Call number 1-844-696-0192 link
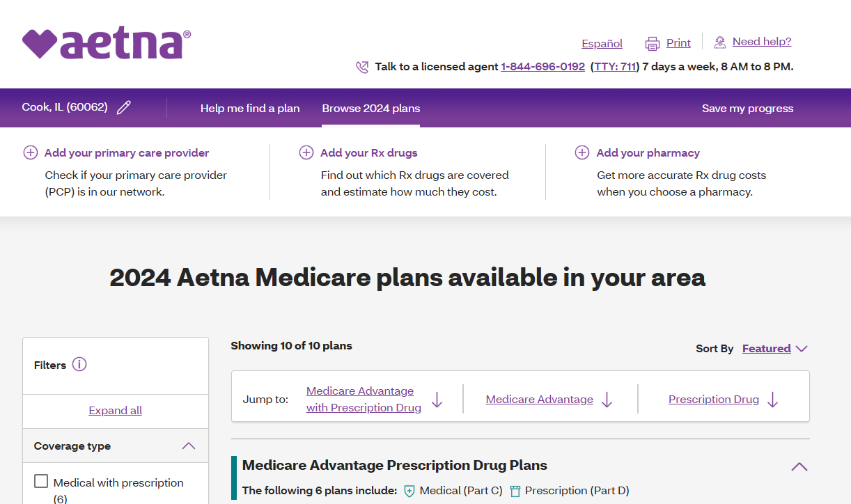This screenshot has width=851, height=504. pyautogui.click(x=543, y=67)
